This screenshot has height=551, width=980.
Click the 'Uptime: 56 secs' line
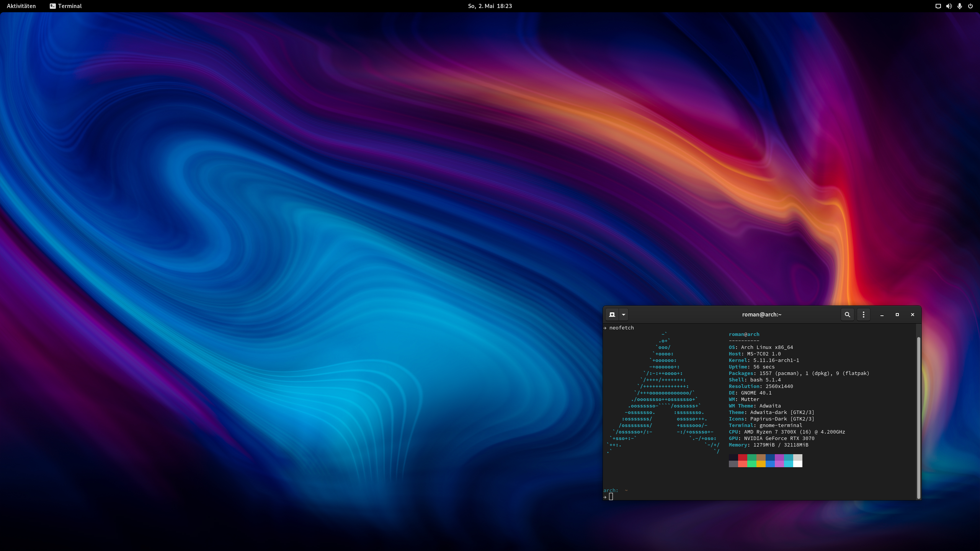[x=752, y=367]
